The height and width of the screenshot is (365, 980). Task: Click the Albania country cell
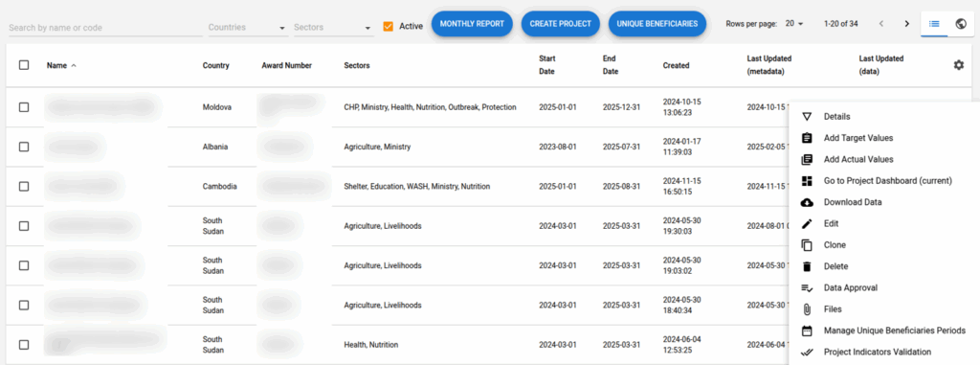(215, 147)
